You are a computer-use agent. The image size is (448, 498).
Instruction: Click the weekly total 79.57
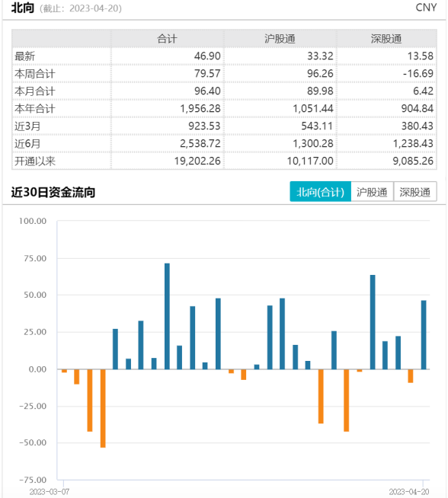tap(207, 74)
